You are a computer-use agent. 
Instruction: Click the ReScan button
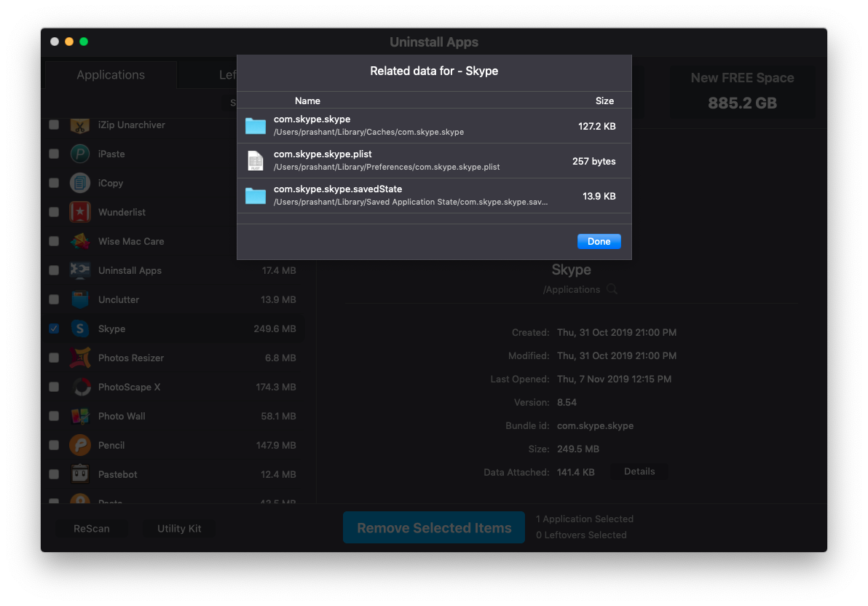click(92, 529)
